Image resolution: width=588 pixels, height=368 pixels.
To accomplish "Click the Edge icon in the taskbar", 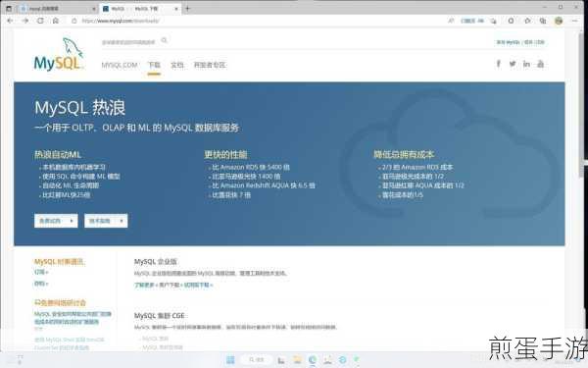I will pos(313,360).
